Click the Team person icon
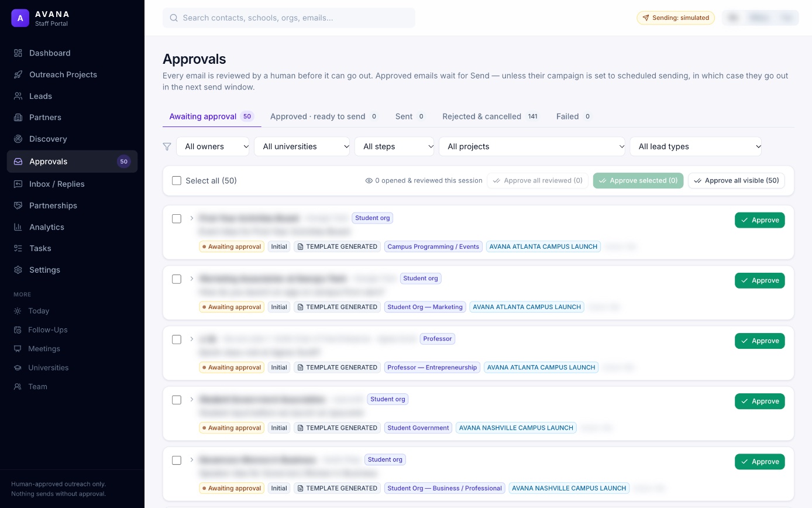Image resolution: width=812 pixels, height=508 pixels. click(18, 387)
